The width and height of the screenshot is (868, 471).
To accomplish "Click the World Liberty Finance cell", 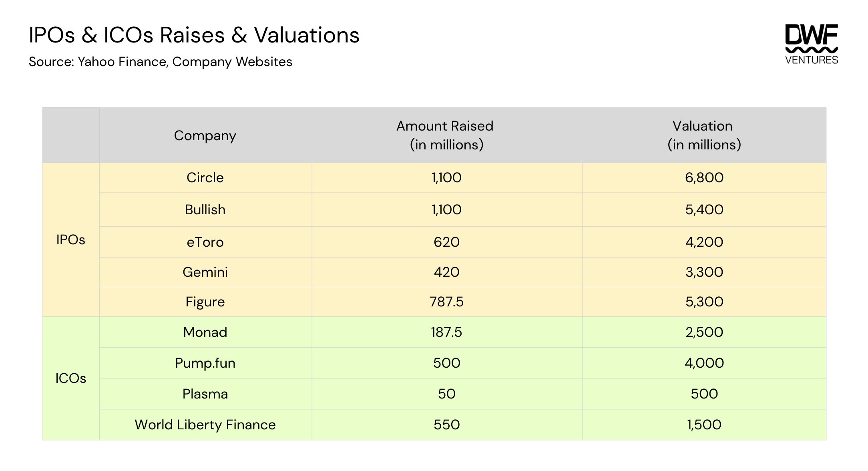I will [x=205, y=425].
